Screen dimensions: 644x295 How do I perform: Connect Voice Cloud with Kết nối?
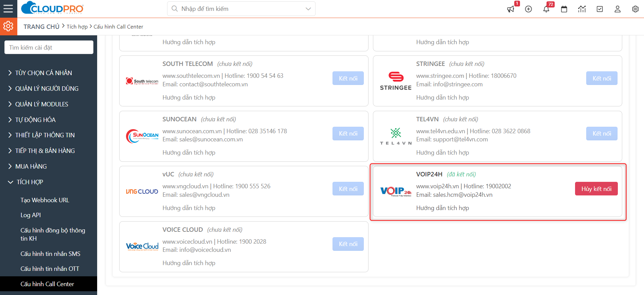coord(348,244)
